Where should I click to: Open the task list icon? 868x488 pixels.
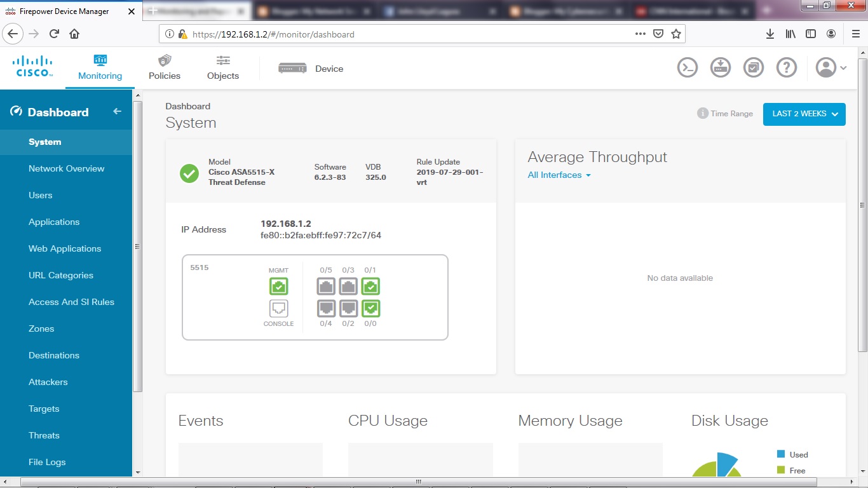tap(753, 67)
